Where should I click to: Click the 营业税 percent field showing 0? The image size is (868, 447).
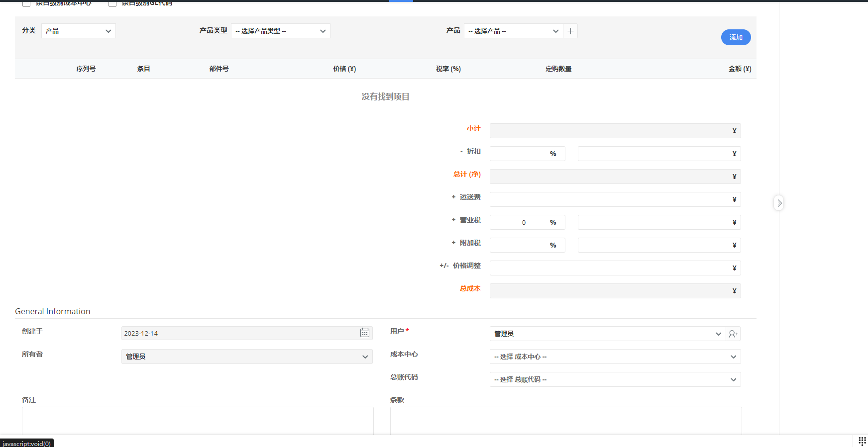point(528,222)
